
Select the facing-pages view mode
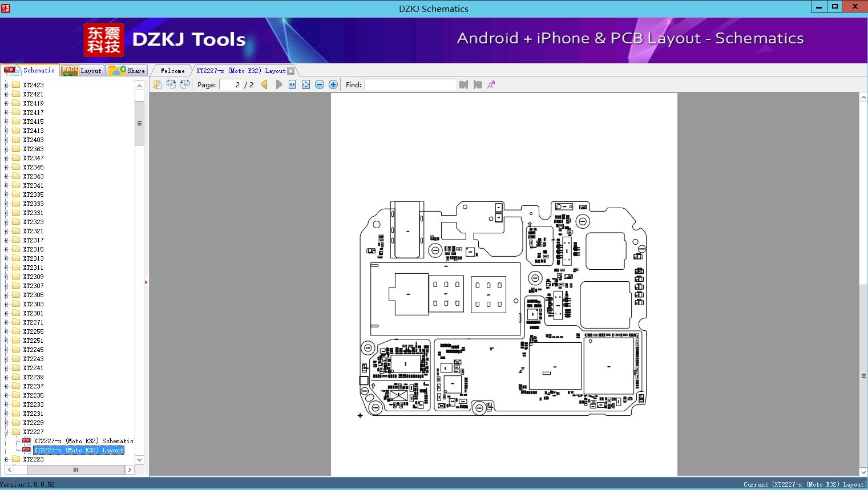point(171,84)
